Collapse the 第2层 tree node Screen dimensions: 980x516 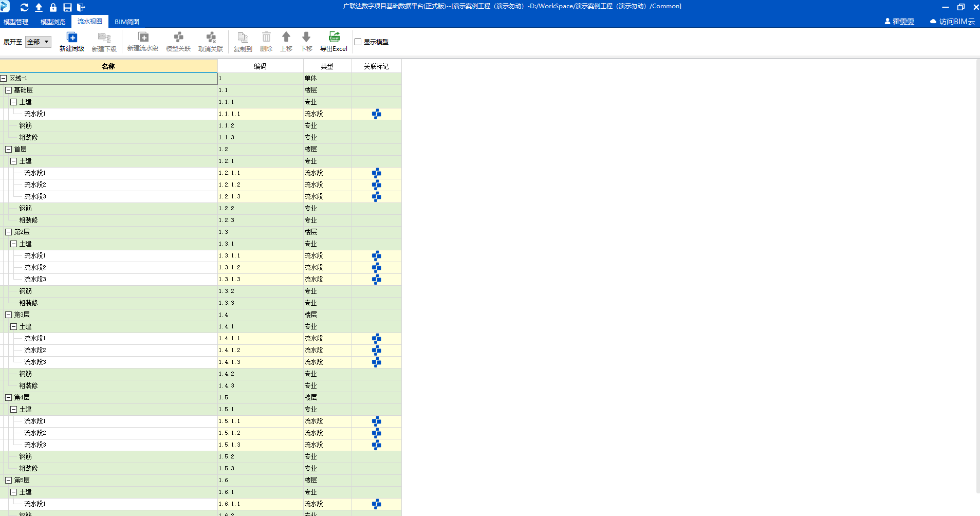click(x=8, y=232)
